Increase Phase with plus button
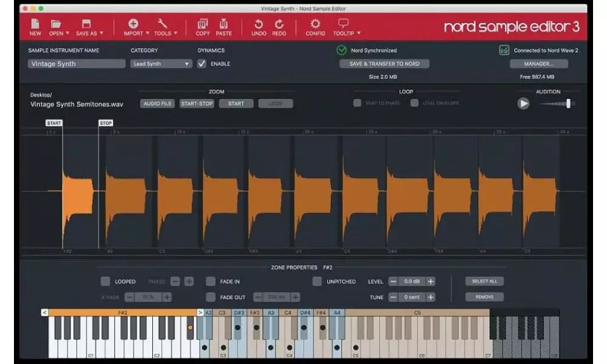This screenshot has width=607, height=364. [189, 281]
